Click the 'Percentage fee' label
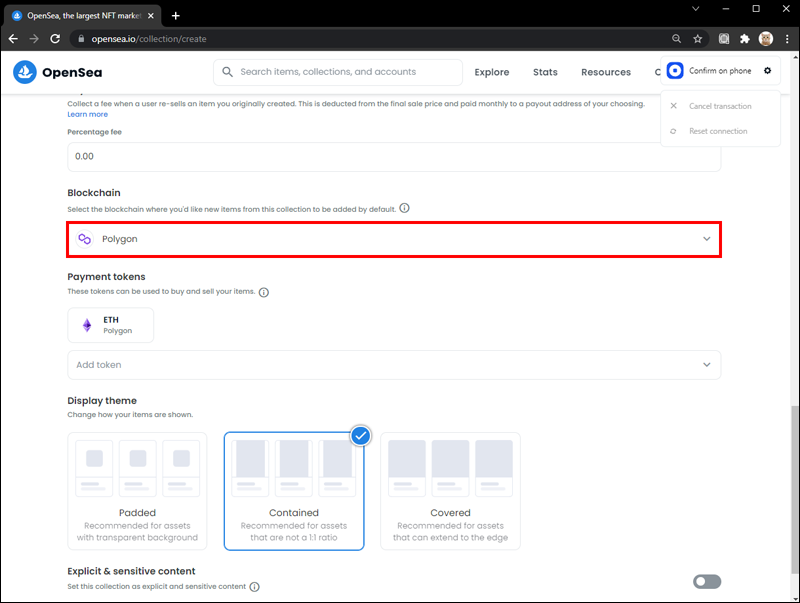The image size is (800, 603). pos(94,132)
